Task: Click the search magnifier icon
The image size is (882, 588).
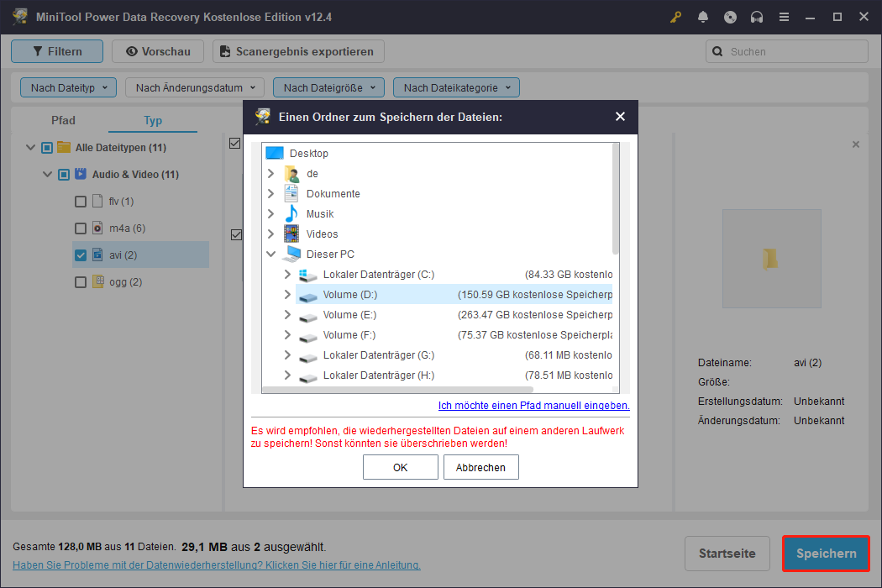Action: (x=717, y=52)
